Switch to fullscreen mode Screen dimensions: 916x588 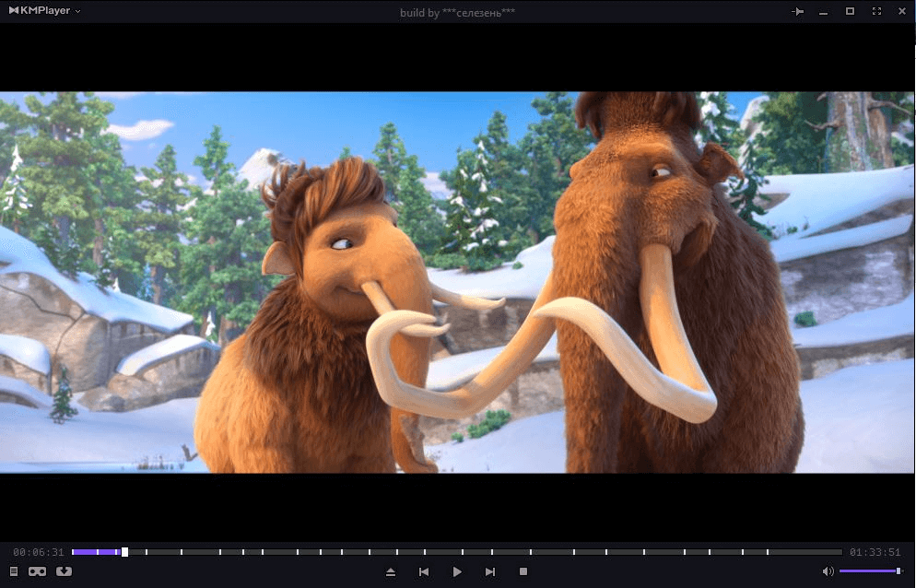[876, 11]
